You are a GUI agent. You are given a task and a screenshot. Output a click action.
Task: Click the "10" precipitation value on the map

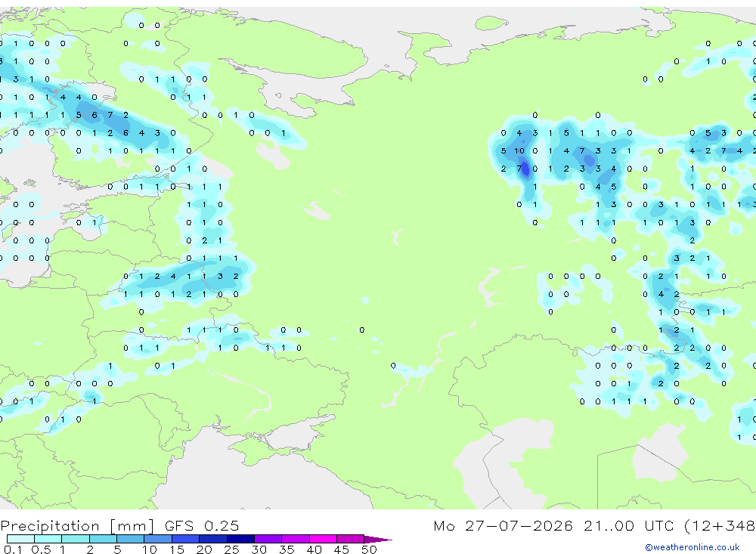coord(519,151)
